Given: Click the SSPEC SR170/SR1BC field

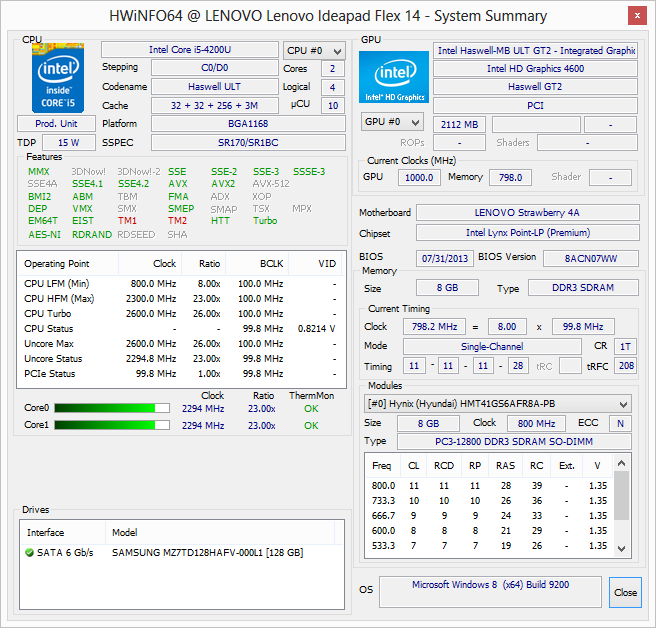Looking at the screenshot, I should click(248, 143).
